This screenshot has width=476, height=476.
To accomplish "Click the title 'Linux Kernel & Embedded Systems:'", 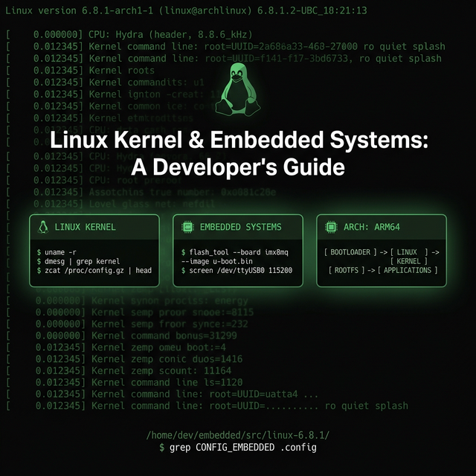I will (239, 140).
